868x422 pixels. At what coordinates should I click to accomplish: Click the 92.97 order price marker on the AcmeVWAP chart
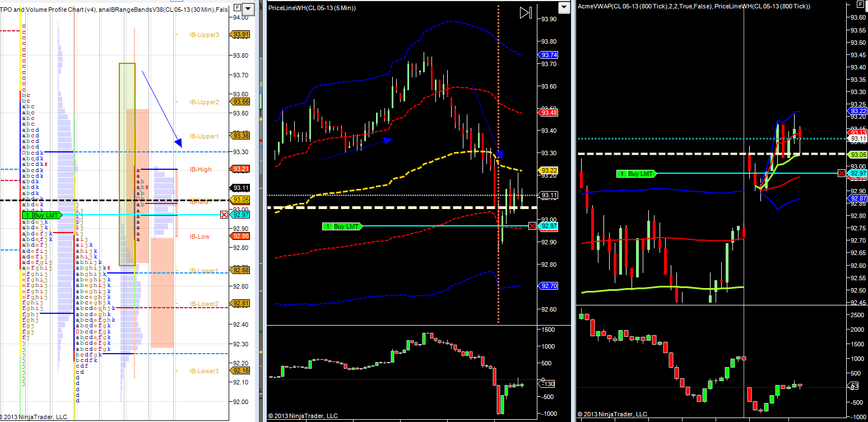858,174
